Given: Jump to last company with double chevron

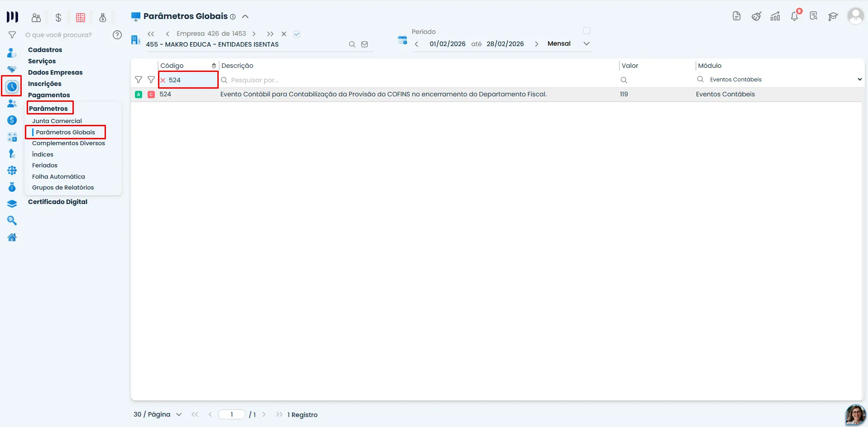Looking at the screenshot, I should coord(270,34).
